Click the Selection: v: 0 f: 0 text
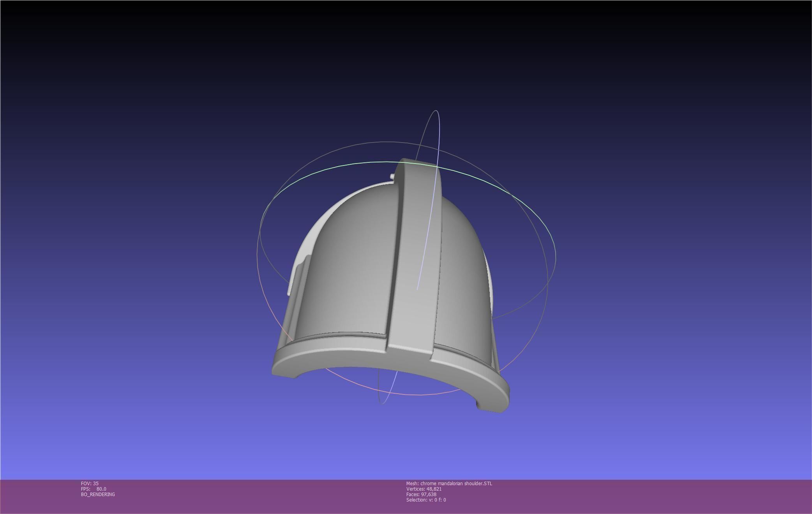This screenshot has width=812, height=514. [426, 500]
